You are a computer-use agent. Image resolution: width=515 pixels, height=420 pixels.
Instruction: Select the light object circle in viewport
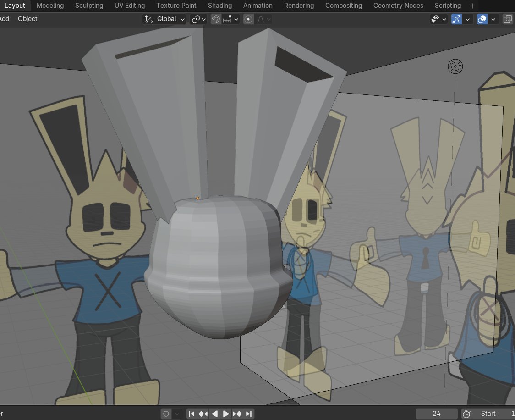click(x=455, y=66)
